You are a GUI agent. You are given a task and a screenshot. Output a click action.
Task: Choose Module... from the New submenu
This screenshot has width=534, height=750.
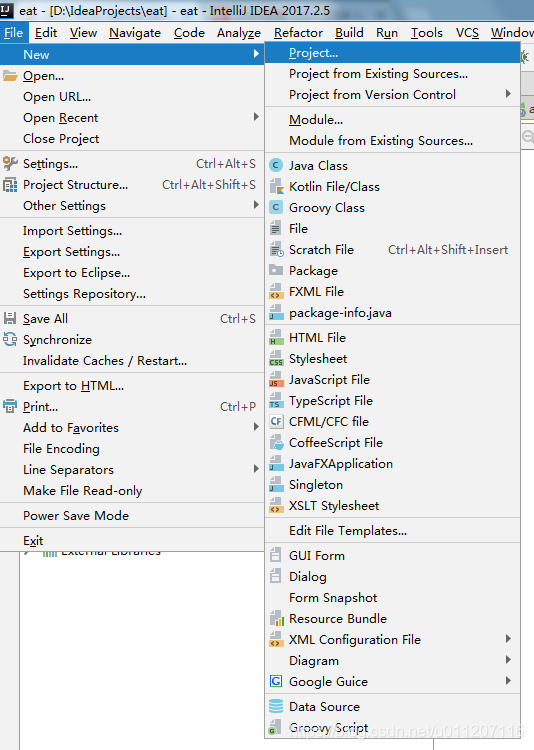pyautogui.click(x=392, y=120)
